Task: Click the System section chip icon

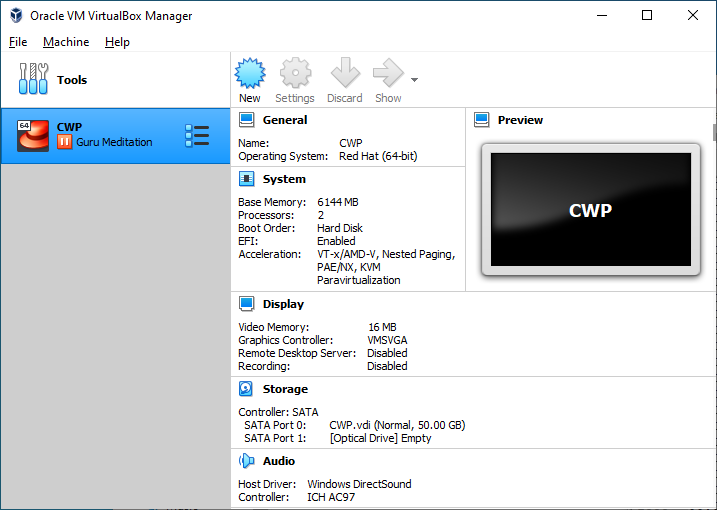Action: point(246,179)
